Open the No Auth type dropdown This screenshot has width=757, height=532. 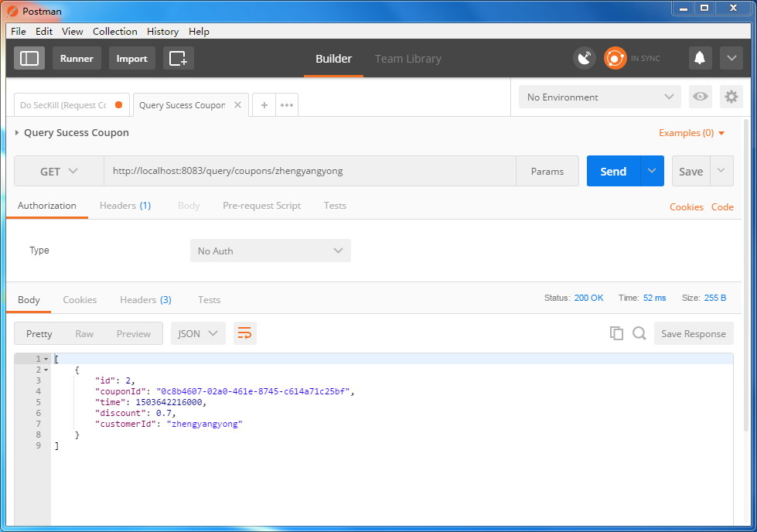pos(270,251)
